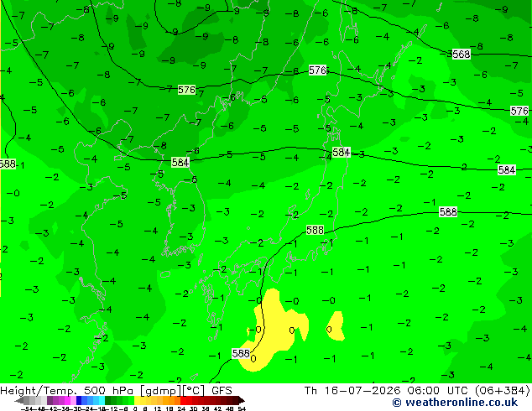Viewport: 532px width, 411px height.
Task: Click the "[°C]" unit label
Action: [194, 391]
